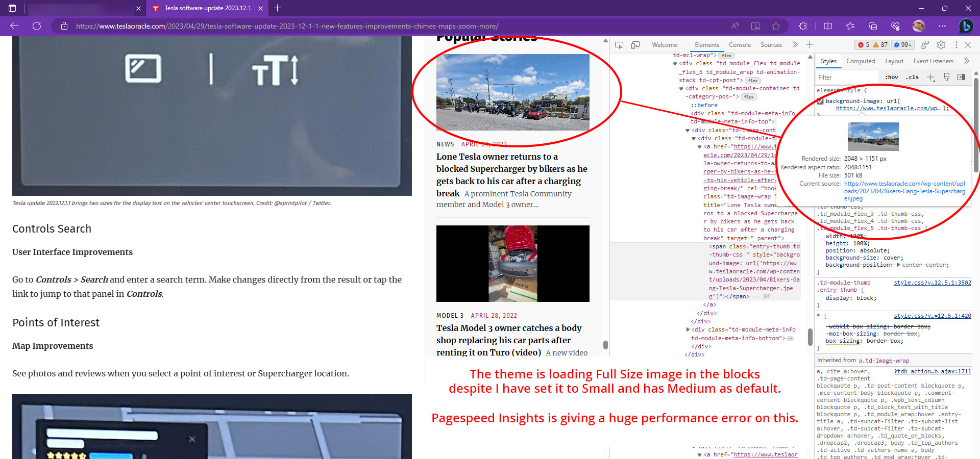980x459 pixels.
Task: Open Edge Settings and more menu
Action: click(x=942, y=26)
